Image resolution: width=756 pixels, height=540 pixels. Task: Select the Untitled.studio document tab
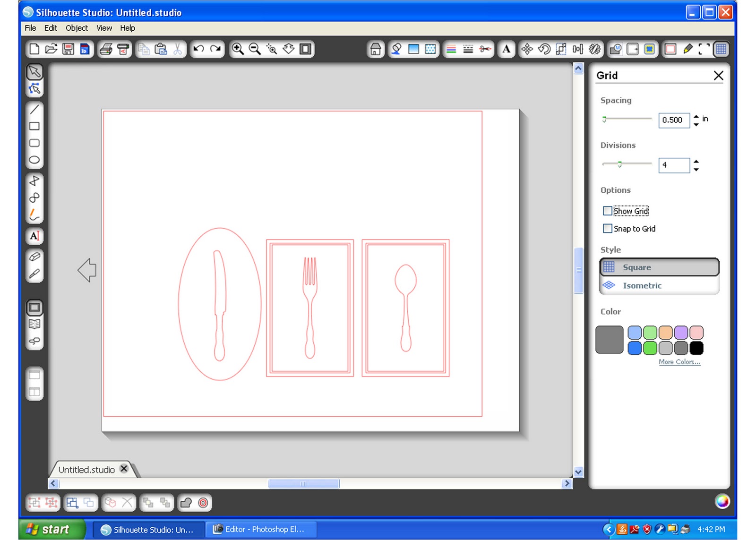click(x=87, y=470)
